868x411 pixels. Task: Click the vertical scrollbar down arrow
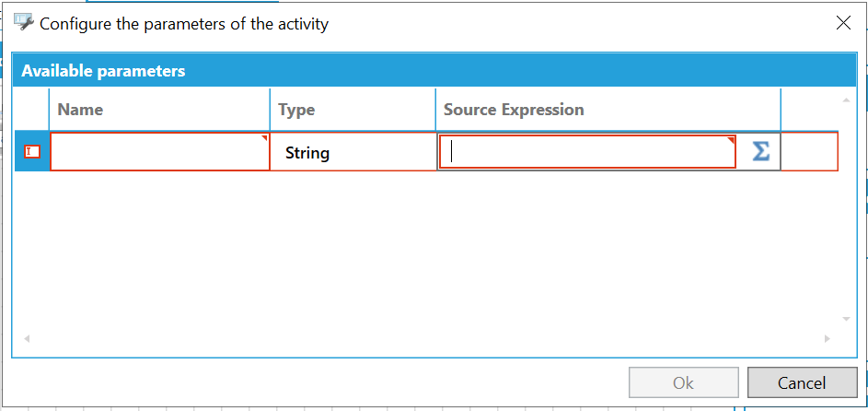847,319
